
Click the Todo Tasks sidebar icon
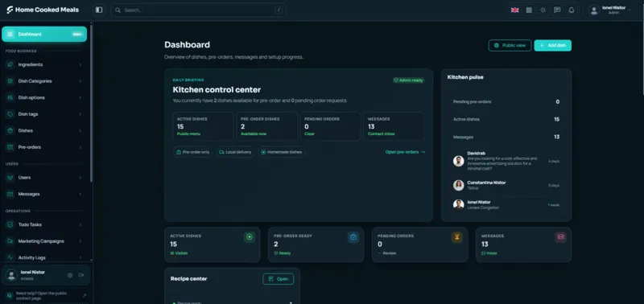coord(10,224)
